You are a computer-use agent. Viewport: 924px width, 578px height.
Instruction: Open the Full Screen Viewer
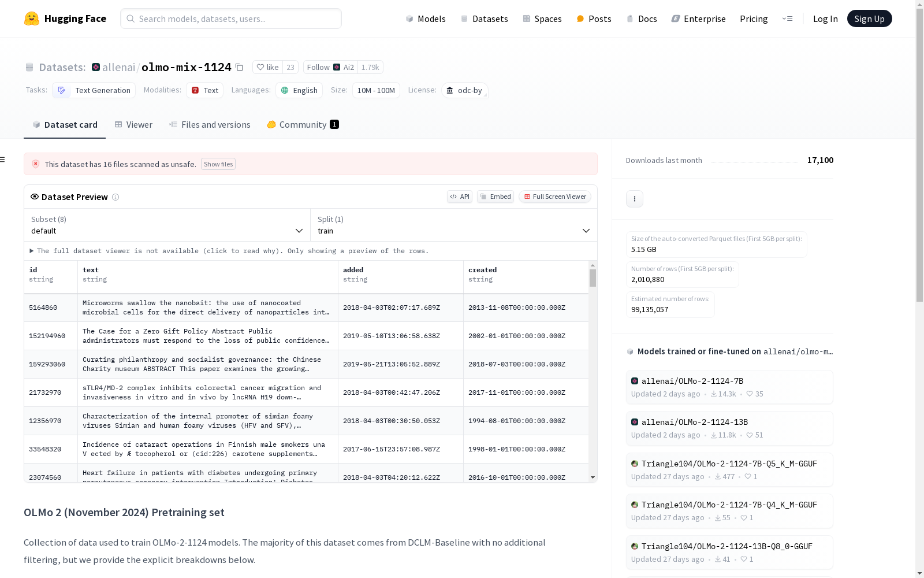(x=555, y=197)
